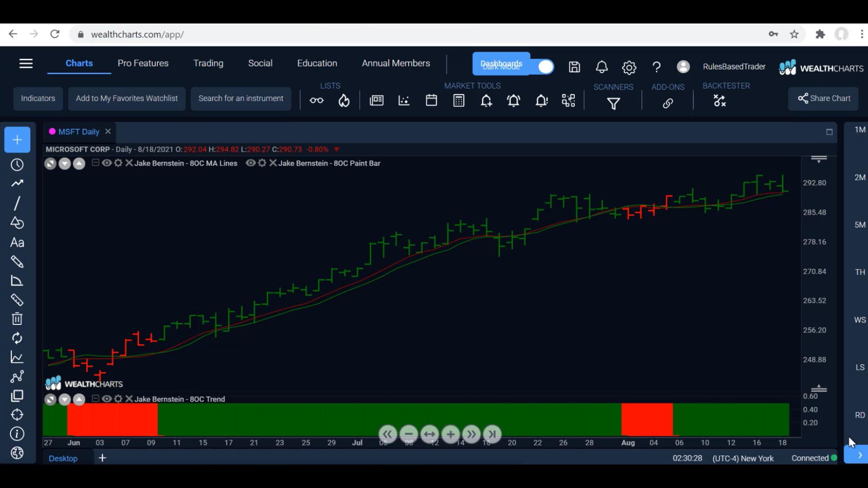This screenshot has height=488, width=868.
Task: Toggle visibility of 80C Trend indicator
Action: [107, 399]
